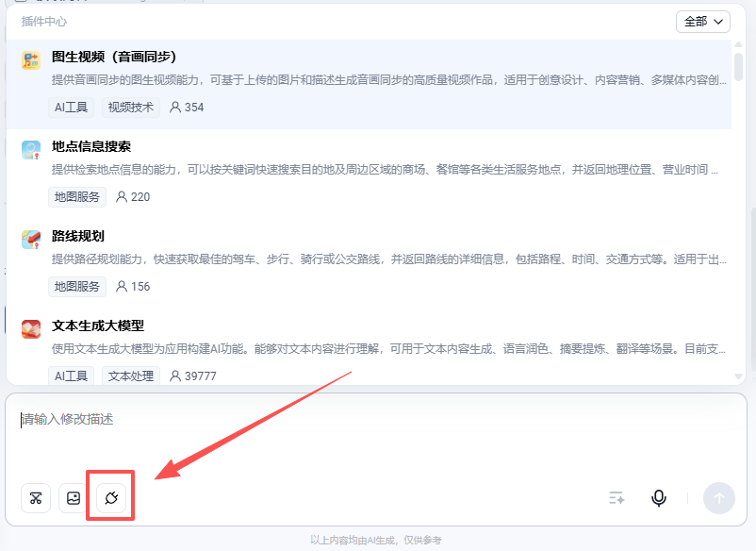Click the scissors icon in the input toolbar
The width and height of the screenshot is (756, 551).
pos(35,497)
